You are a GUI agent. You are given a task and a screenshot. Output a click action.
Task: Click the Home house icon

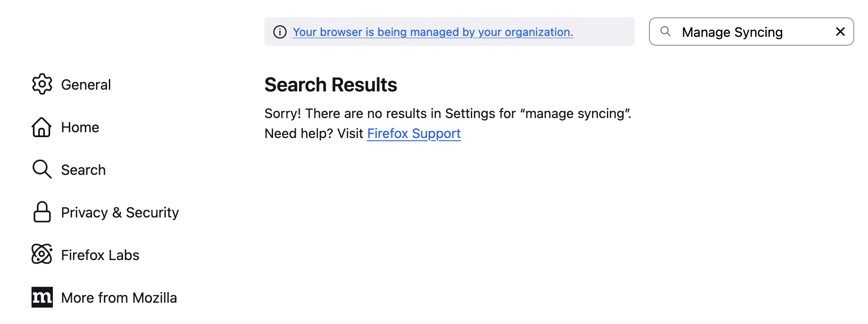pyautogui.click(x=41, y=127)
